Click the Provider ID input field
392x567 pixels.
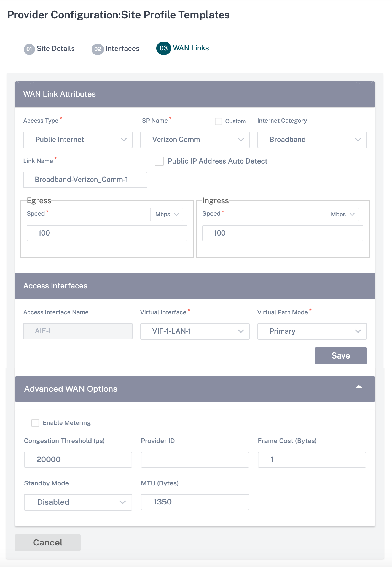(x=195, y=460)
